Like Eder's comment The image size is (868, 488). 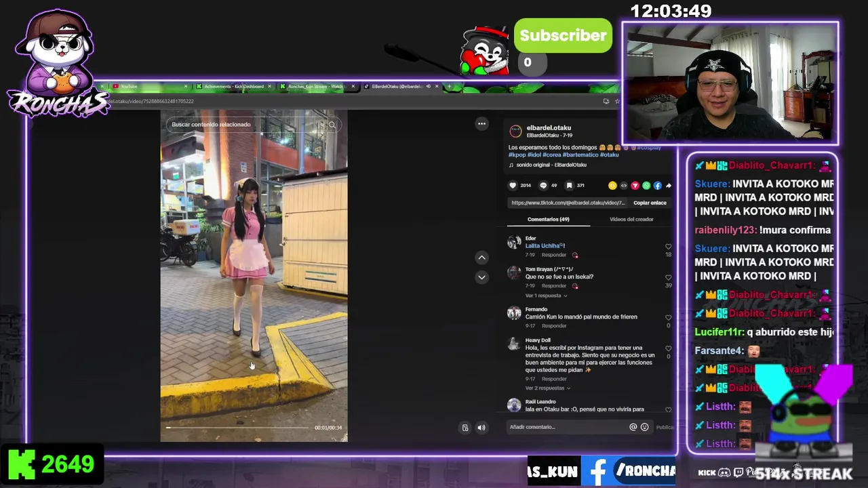(x=668, y=247)
